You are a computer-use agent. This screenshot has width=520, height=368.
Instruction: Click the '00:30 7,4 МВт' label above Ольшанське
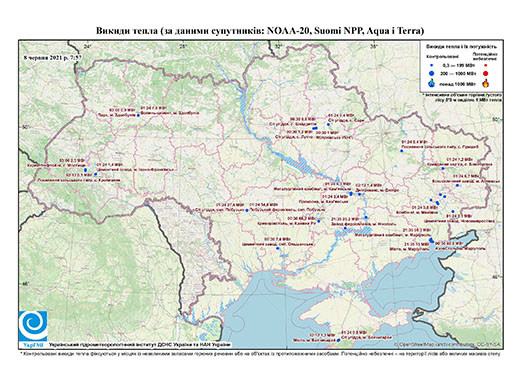tap(277, 239)
